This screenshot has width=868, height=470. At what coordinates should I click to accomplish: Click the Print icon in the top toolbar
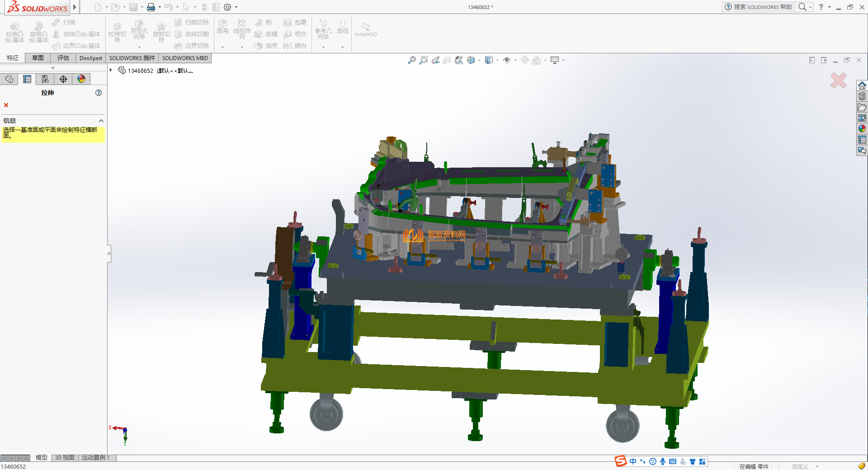pyautogui.click(x=151, y=7)
